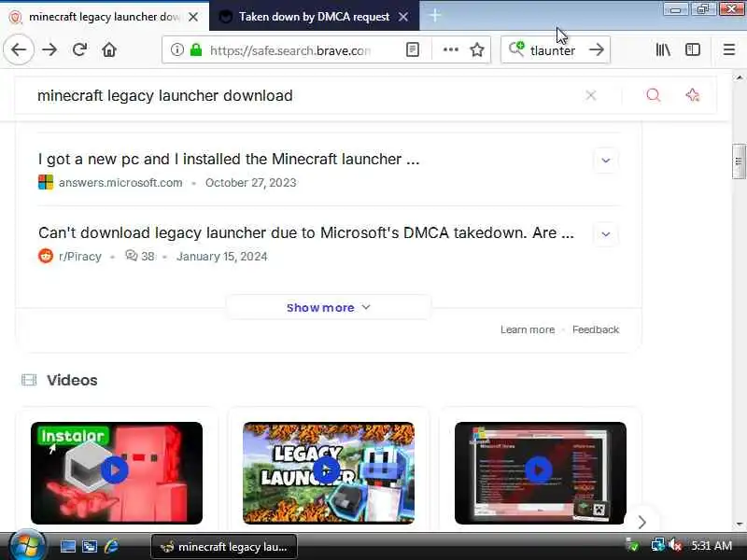Open the browser home page
The image size is (747, 560).
click(109, 49)
